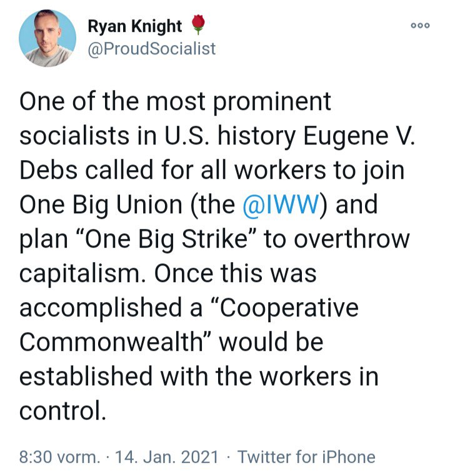Image resolution: width=450 pixels, height=476 pixels.
Task: Click the 8:30 vorm. timestamp
Action: pyautogui.click(x=59, y=457)
